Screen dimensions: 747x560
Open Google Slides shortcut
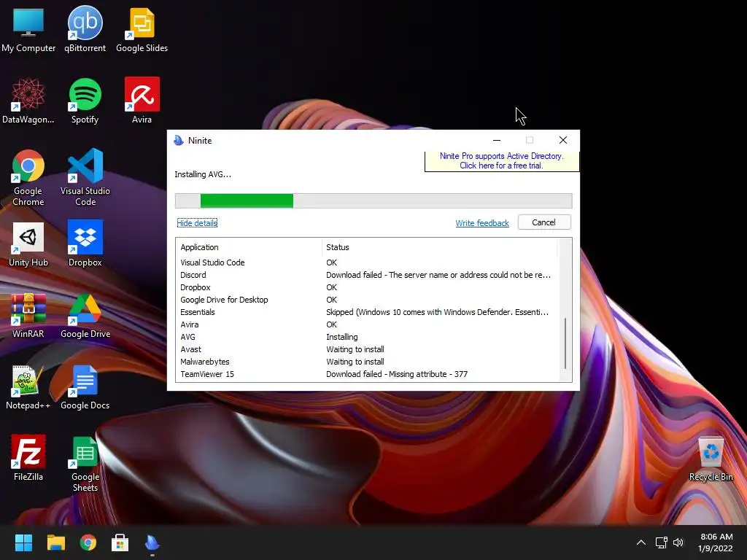[x=142, y=29]
